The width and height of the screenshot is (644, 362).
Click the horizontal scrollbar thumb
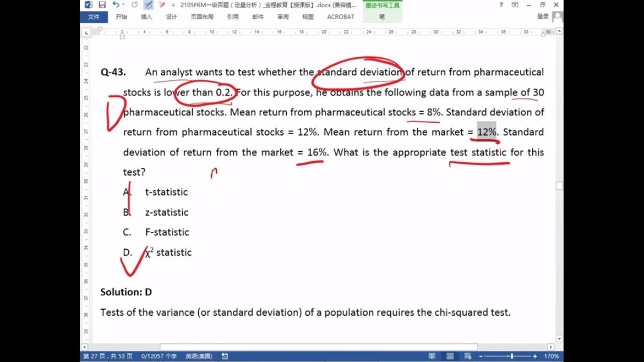pos(319,347)
